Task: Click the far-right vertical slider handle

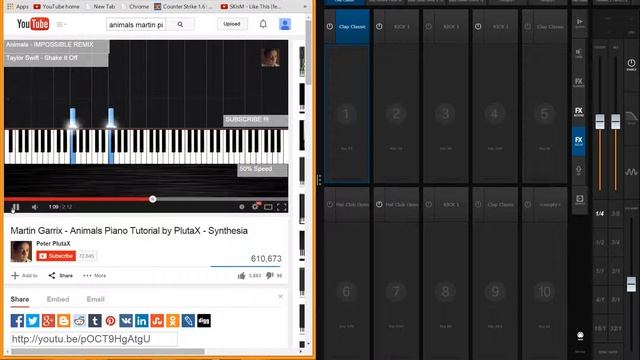Action: coord(631,284)
